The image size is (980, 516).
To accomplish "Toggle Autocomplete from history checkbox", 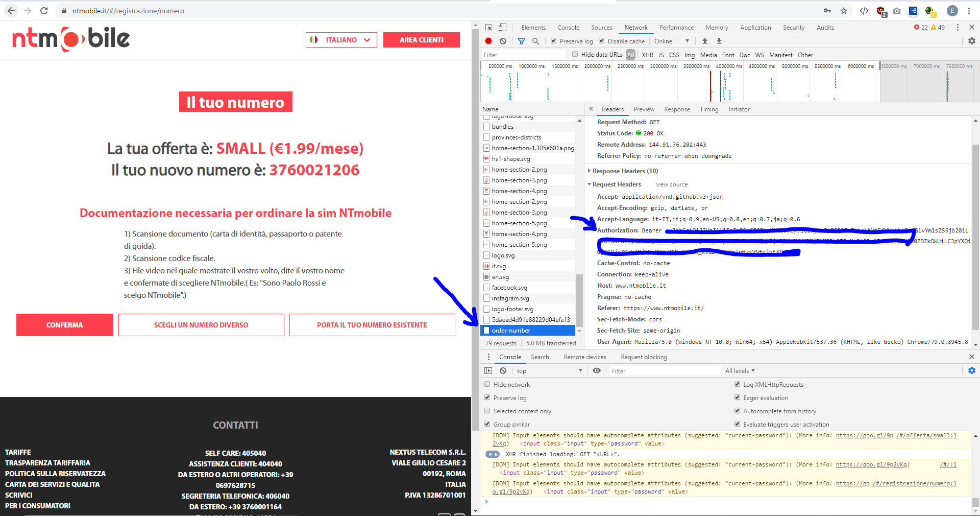I will point(737,411).
